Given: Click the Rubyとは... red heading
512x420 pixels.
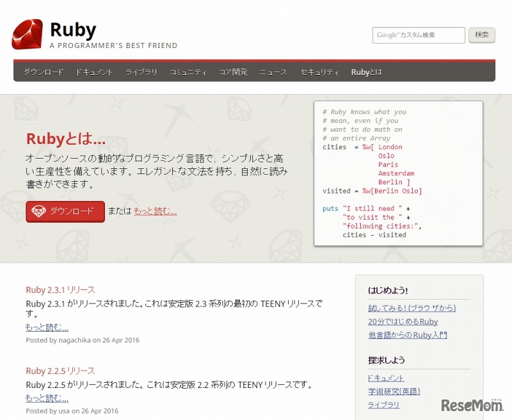Looking at the screenshot, I should [x=66, y=138].
